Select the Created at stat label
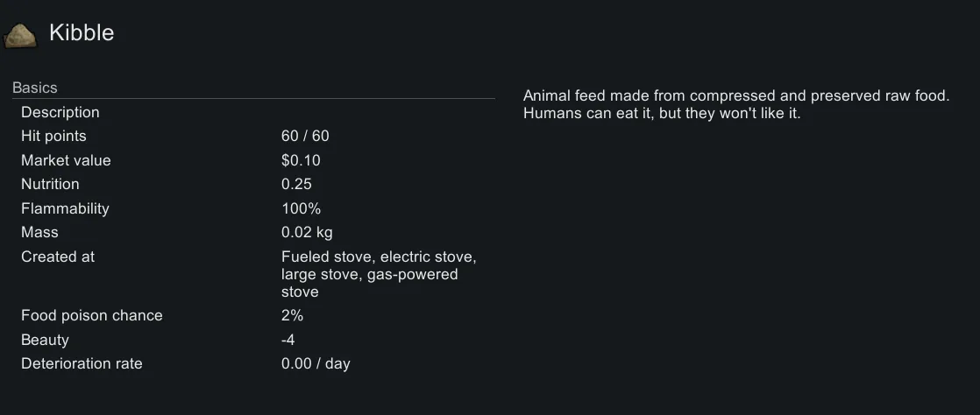 [x=58, y=257]
